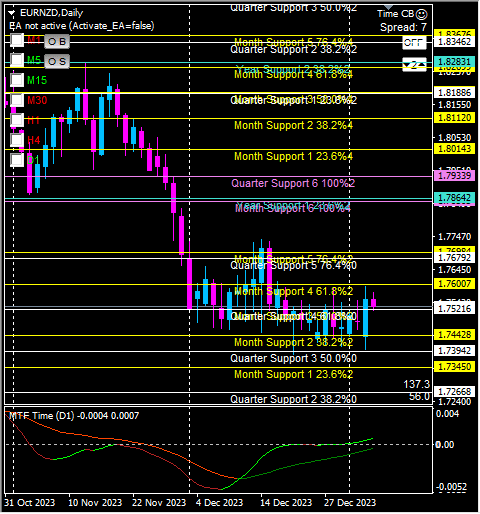Click the 1.81550 price scale value
Image resolution: width=480 pixels, height=514 pixels.
[454, 105]
